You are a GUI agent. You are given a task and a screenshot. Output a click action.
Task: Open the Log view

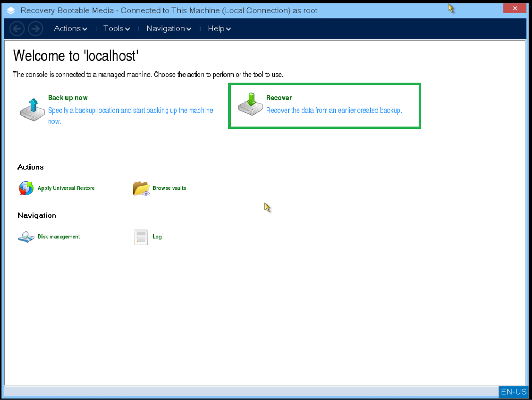tap(157, 237)
